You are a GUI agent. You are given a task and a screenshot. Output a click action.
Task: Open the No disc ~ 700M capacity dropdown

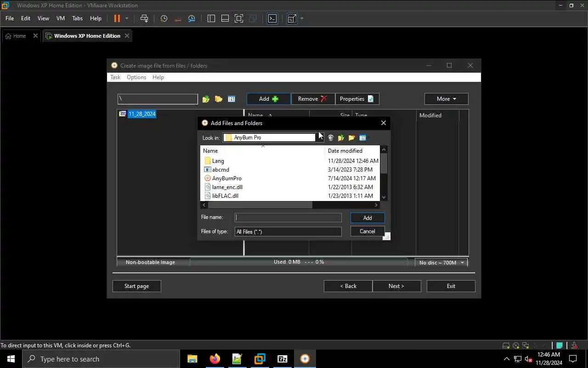pyautogui.click(x=441, y=262)
